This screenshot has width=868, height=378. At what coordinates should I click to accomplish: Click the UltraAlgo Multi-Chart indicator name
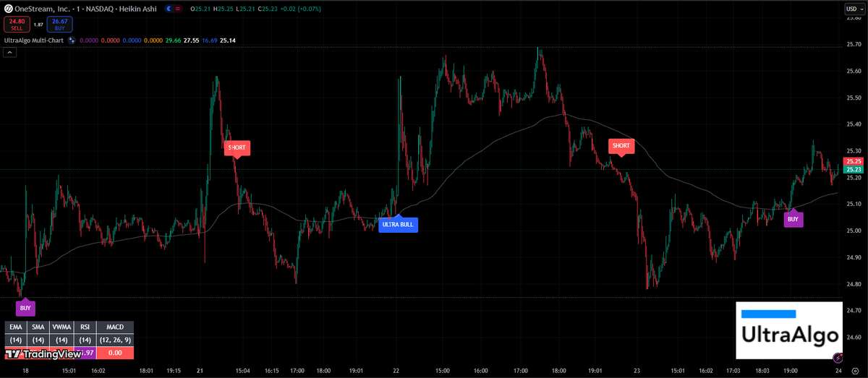(33, 40)
